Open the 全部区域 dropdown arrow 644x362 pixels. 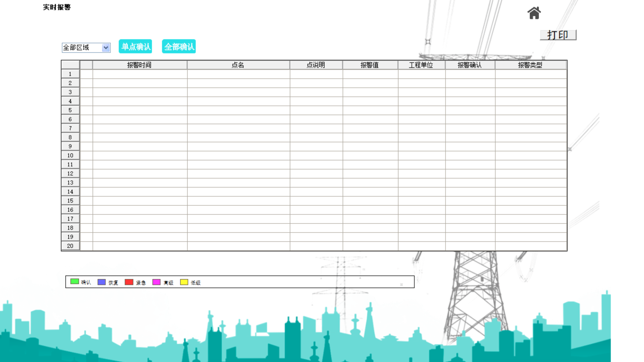[106, 48]
